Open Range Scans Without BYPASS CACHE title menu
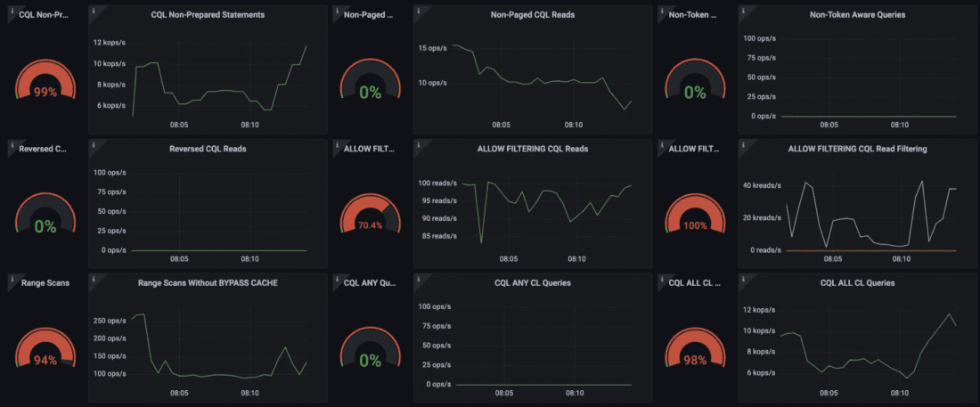This screenshot has width=980, height=407. click(x=208, y=283)
